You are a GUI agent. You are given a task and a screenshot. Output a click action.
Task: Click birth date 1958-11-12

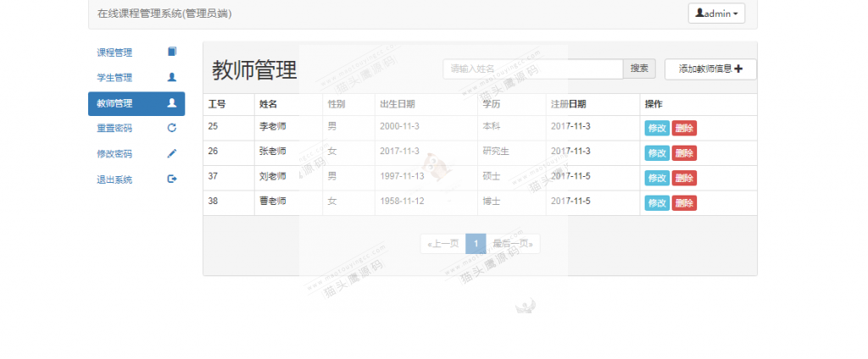click(402, 202)
